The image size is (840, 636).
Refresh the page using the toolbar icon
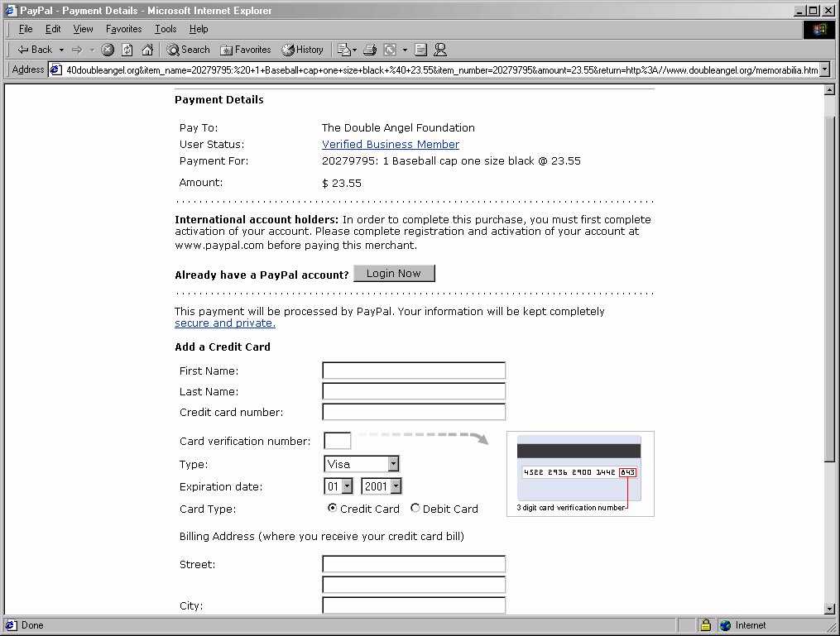(127, 50)
